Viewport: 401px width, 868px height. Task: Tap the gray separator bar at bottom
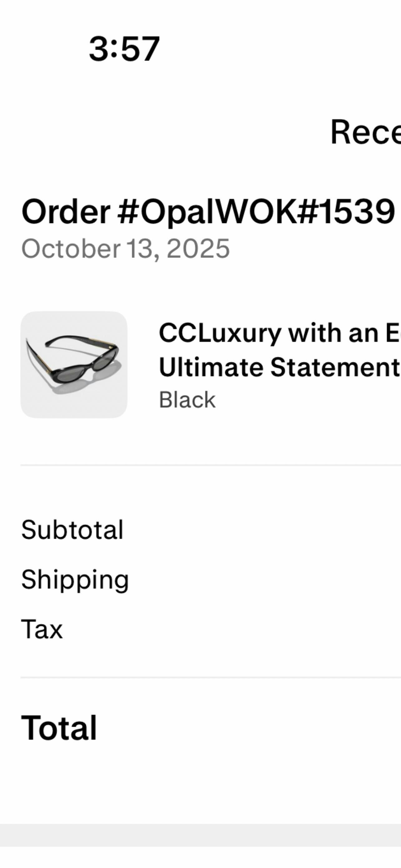point(200,835)
